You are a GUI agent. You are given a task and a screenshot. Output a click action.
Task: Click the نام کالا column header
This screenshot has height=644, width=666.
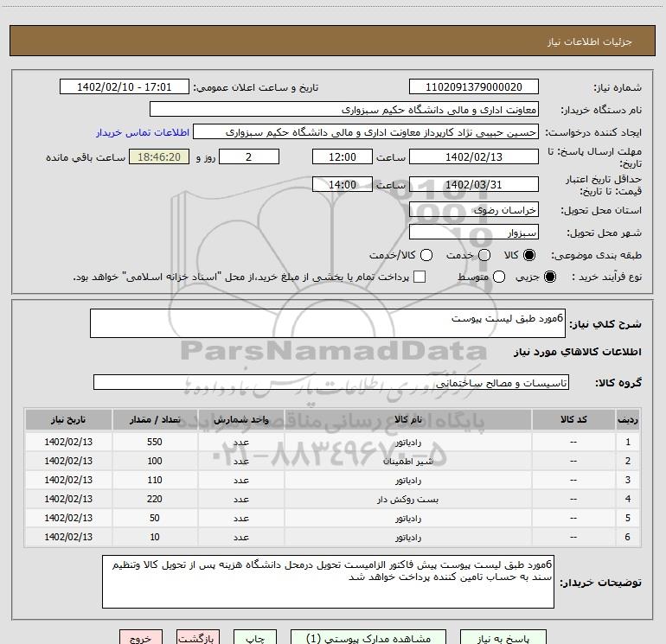(407, 419)
